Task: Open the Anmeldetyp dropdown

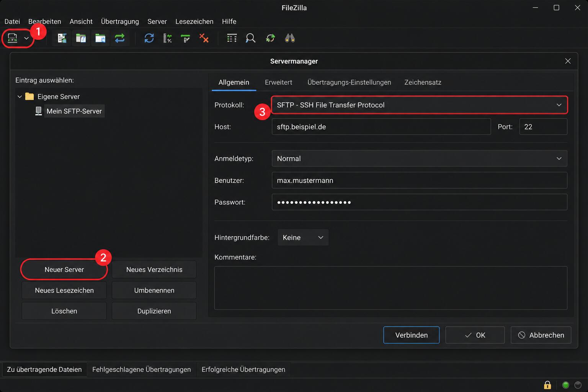Action: (x=419, y=158)
